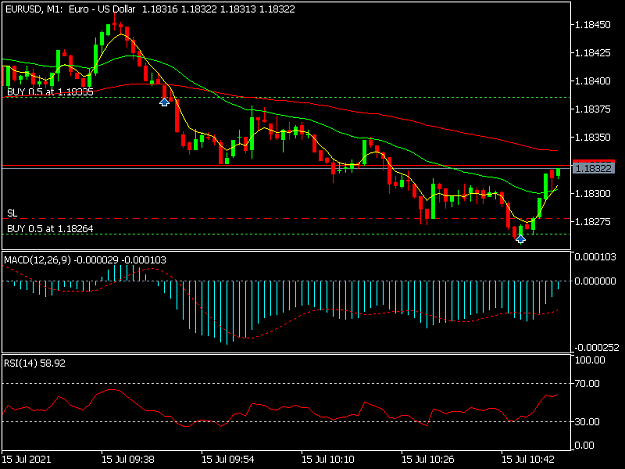Click the 15 Jul 10:42 time label
Viewport: 625px width, 469px height.
click(x=528, y=459)
